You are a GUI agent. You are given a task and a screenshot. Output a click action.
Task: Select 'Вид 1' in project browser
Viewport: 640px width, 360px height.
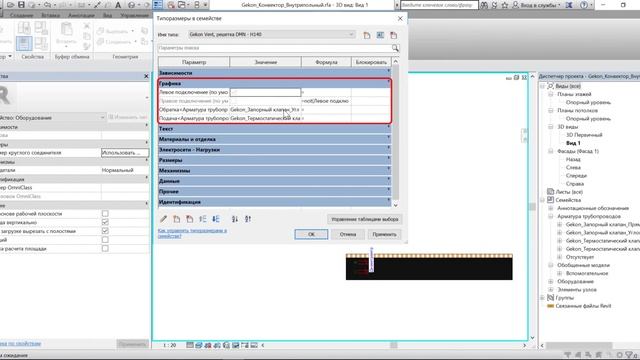[x=573, y=143]
